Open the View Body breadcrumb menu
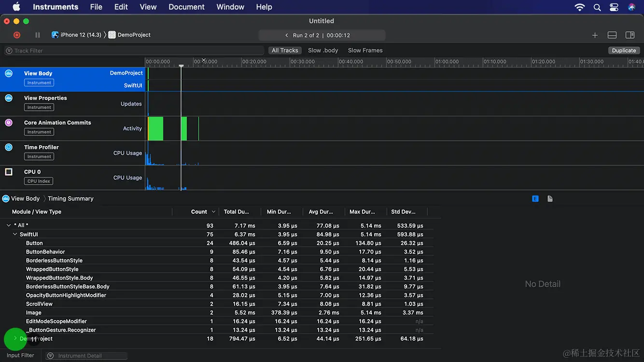 [x=25, y=198]
